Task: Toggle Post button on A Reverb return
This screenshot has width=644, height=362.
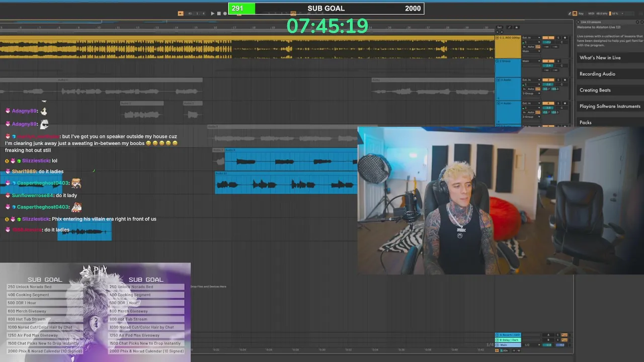Action: (x=565, y=335)
